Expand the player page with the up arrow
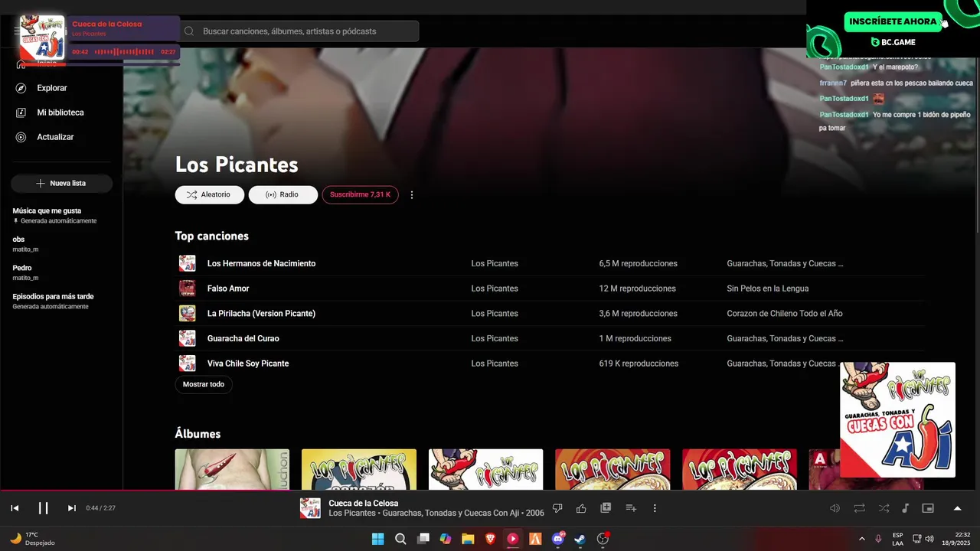The image size is (980, 551). (957, 508)
